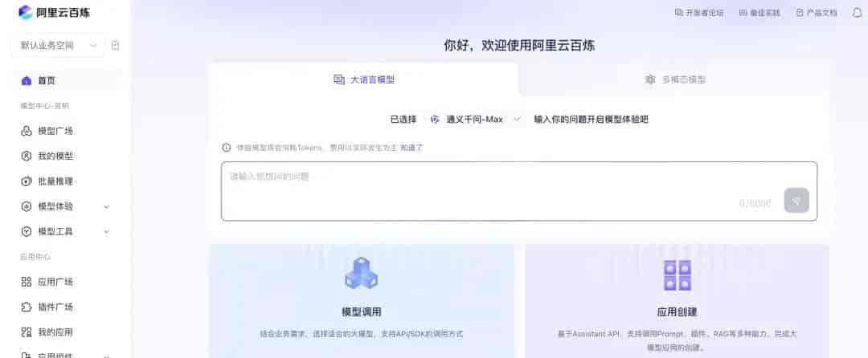868x358 pixels.
Task: Click the 你好，欢迎使用阿里云百炼 heading
Action: coord(519,45)
